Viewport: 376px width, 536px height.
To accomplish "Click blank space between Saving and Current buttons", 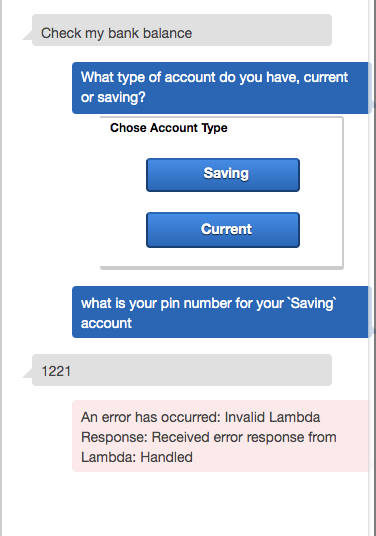I will point(223,202).
